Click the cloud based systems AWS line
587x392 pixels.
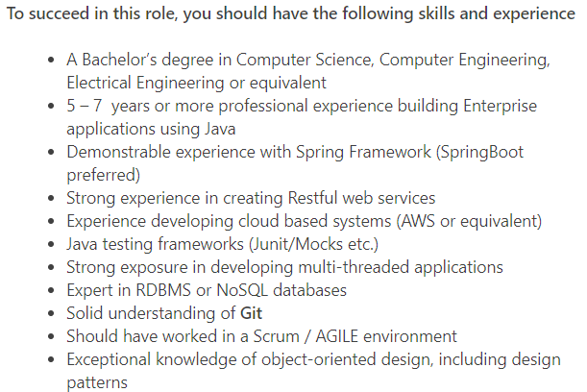[x=305, y=221]
